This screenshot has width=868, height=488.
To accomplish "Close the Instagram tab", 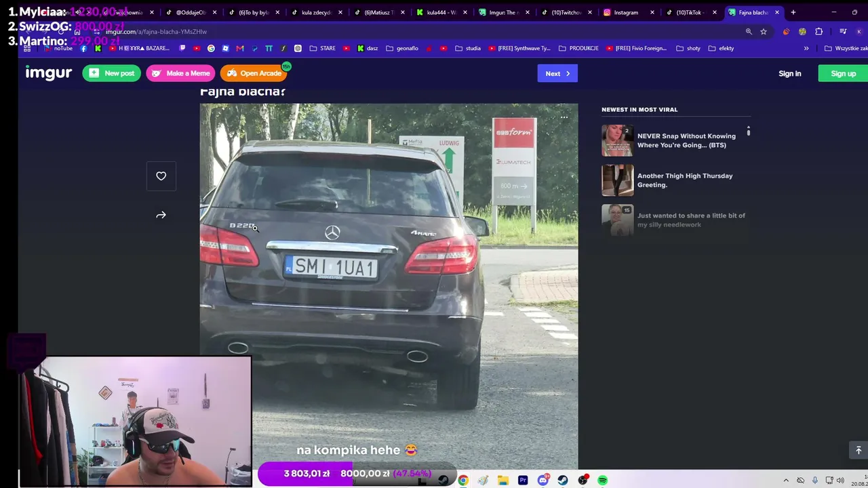I will click(x=652, y=12).
